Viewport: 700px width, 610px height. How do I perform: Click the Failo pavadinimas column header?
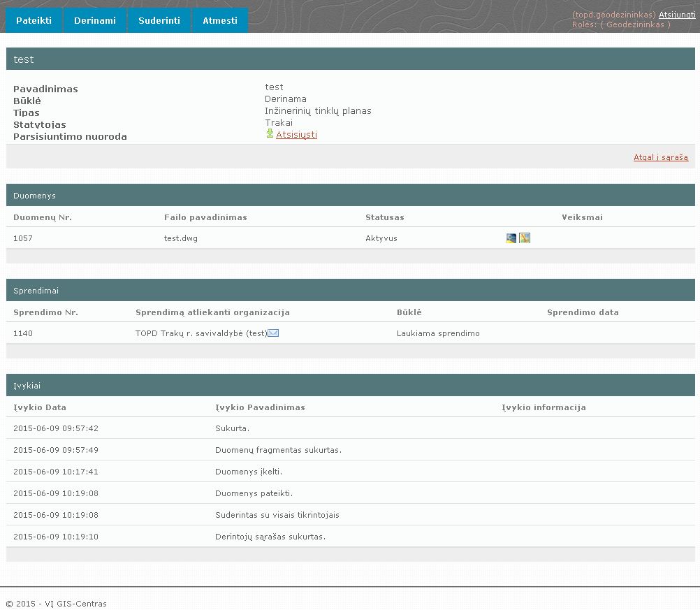click(x=205, y=217)
